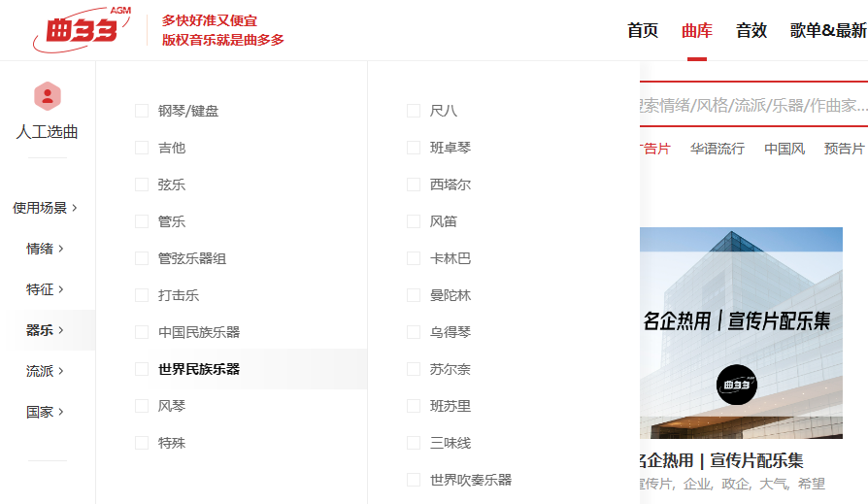The image size is (868, 504).
Task: Go to the 首页 nav item
Action: pos(643,30)
